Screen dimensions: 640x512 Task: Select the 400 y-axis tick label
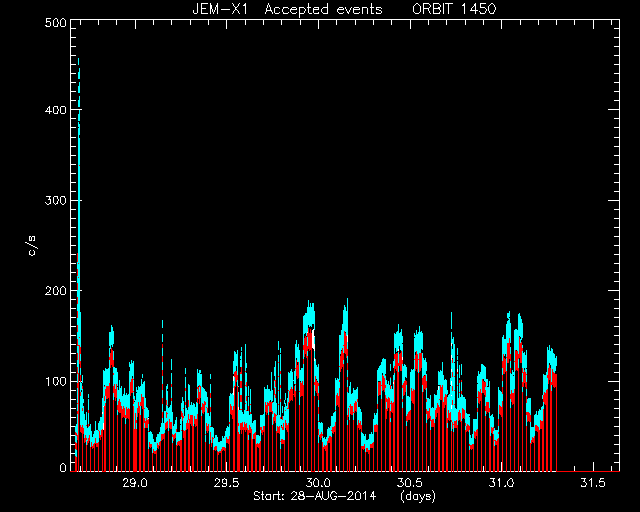coord(55,110)
